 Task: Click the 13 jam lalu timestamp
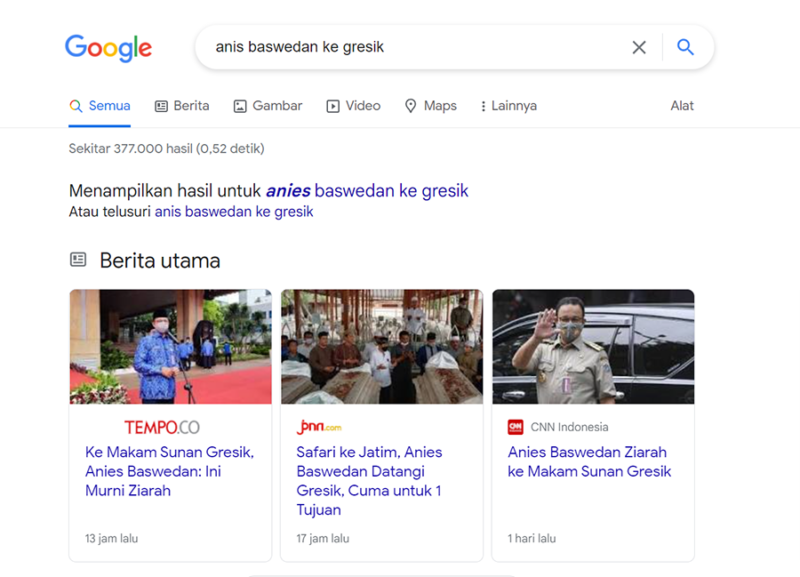tap(112, 538)
